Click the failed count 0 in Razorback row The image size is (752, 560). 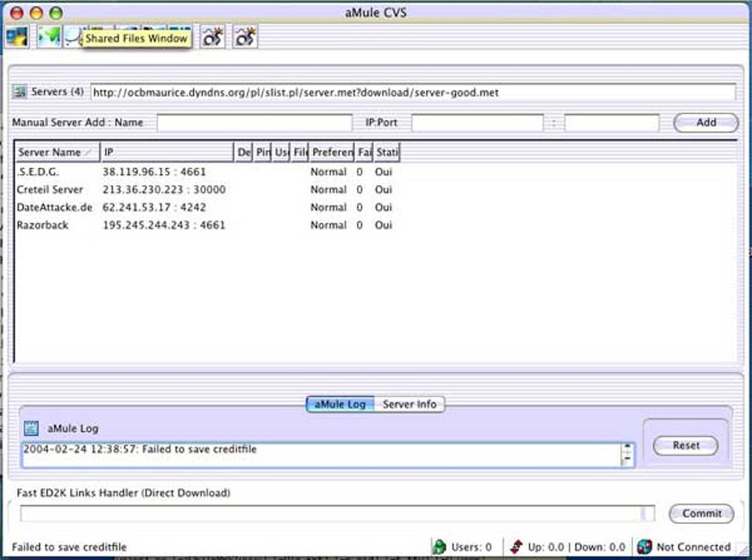click(x=359, y=225)
